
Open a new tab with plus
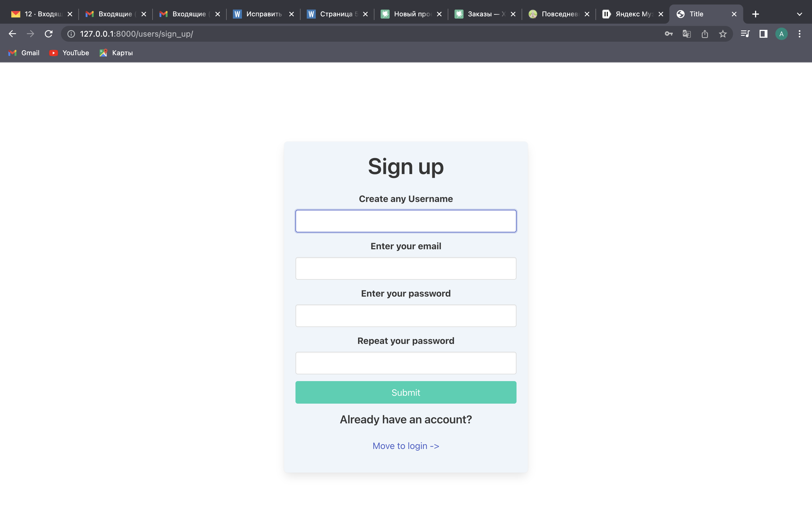(x=756, y=14)
